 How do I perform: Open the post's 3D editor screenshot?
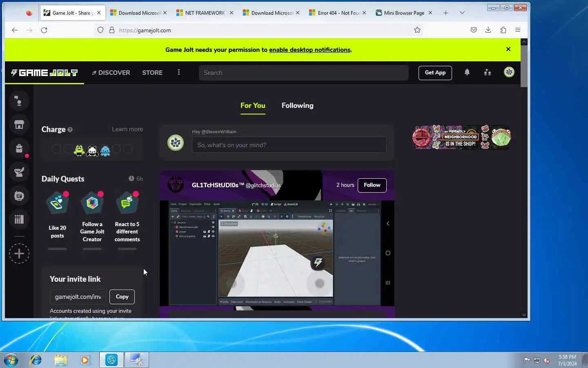276,253
